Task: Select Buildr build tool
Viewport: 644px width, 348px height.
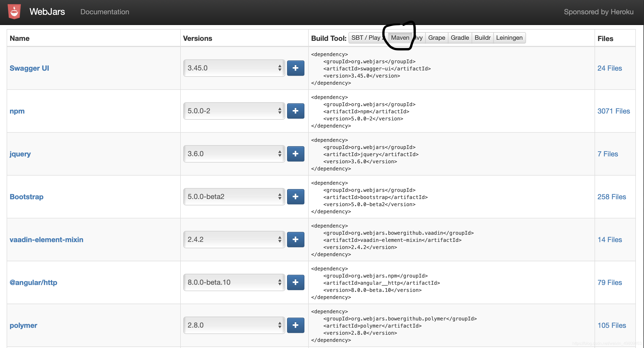Action: [x=483, y=38]
